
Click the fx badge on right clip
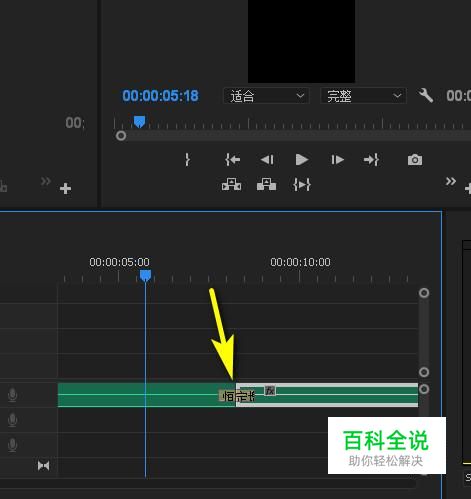270,390
